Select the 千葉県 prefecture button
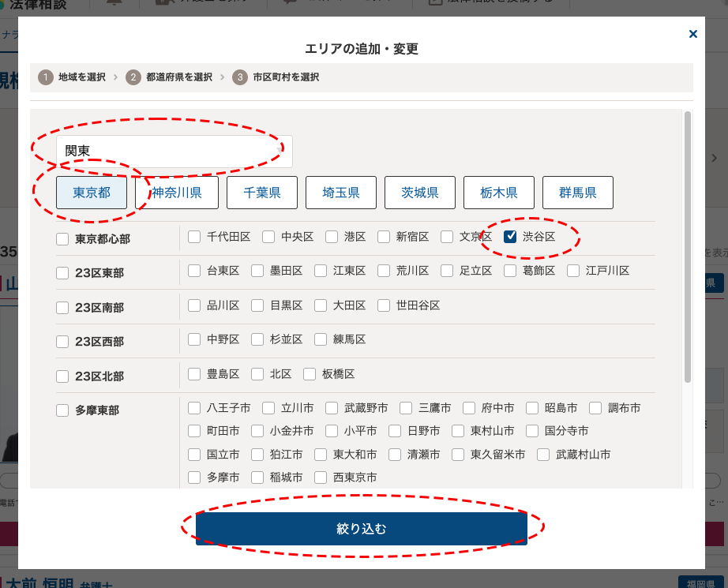Image resolution: width=728 pixels, height=588 pixels. tap(262, 193)
